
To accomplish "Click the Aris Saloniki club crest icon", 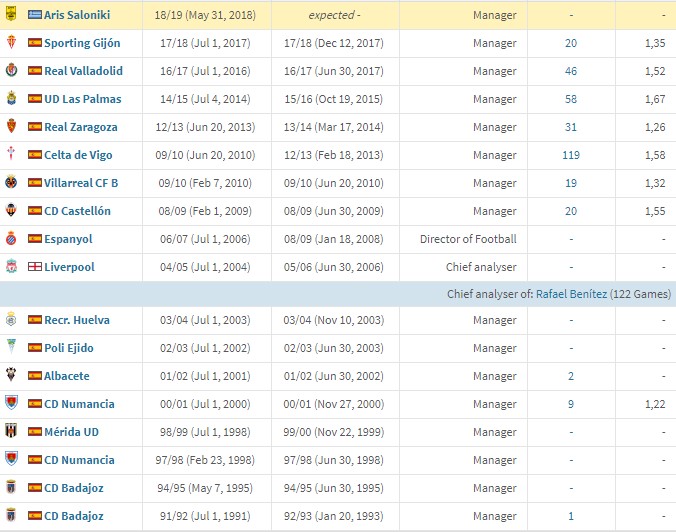I will tap(11, 14).
